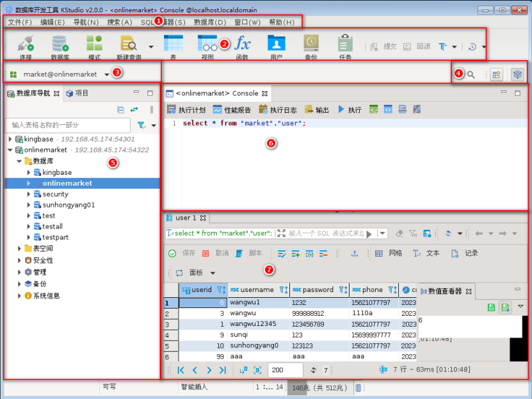Image resolution: width=532 pixels, height=399 pixels.
Task: Open the 导航(N) menu
Action: pyautogui.click(x=86, y=22)
